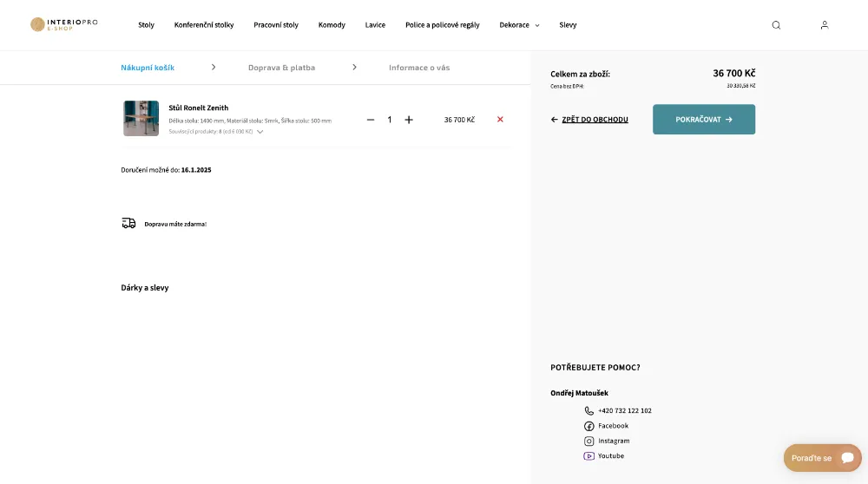
Task: Open Komody category
Action: coord(332,25)
